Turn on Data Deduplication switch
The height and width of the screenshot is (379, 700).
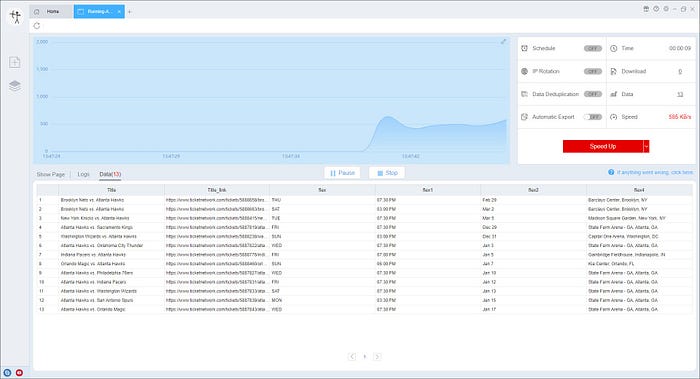pos(593,94)
